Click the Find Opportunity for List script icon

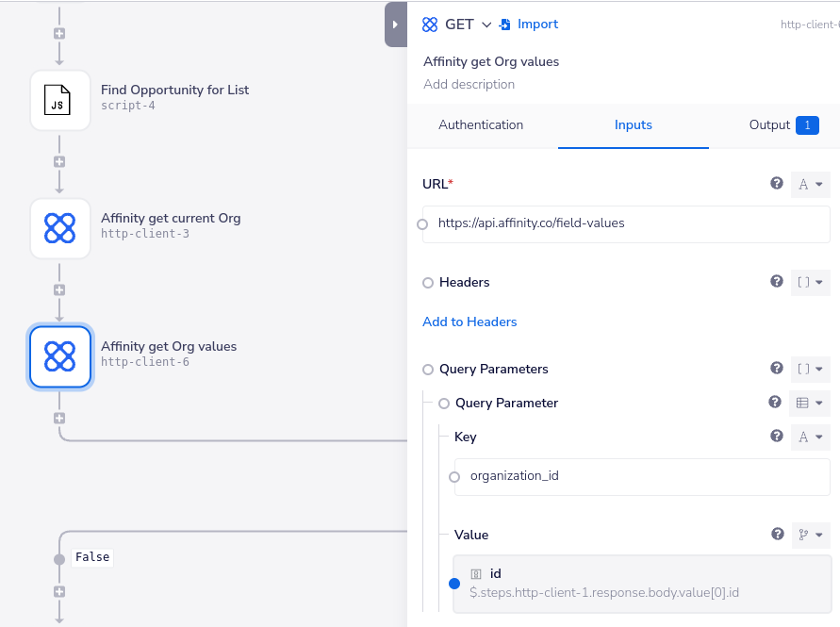point(60,100)
